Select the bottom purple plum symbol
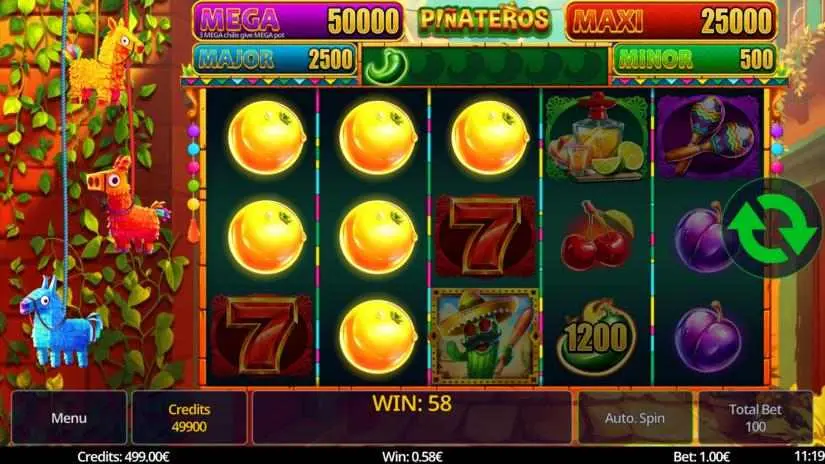 click(x=708, y=337)
